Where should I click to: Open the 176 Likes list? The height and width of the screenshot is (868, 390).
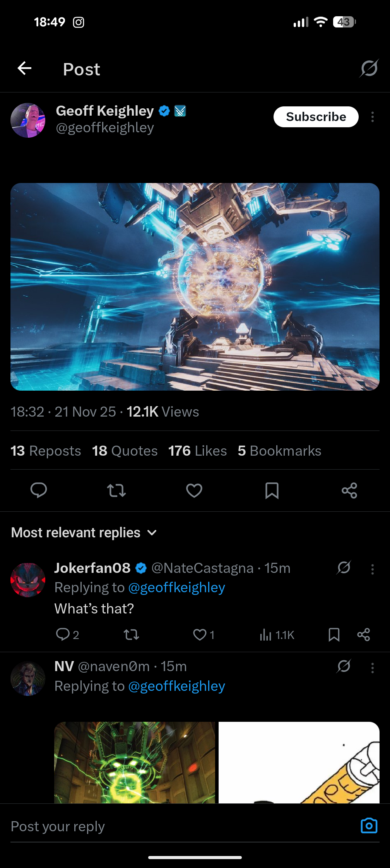(198, 451)
